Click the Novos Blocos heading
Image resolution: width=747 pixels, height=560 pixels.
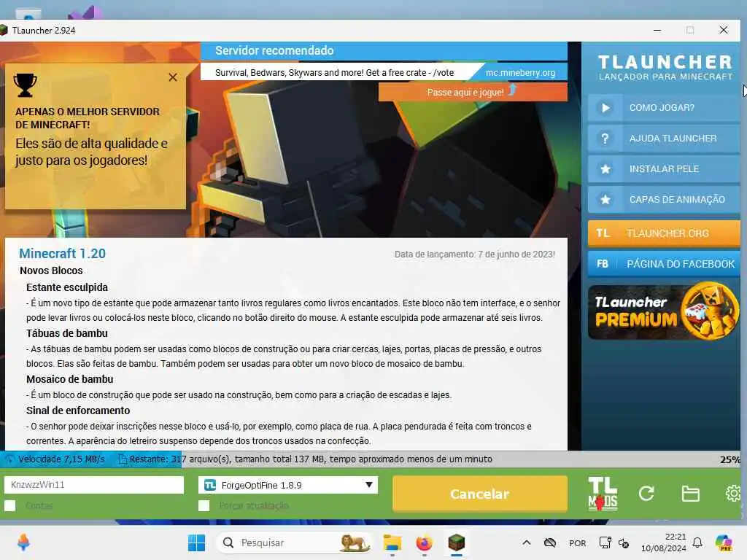[x=52, y=271]
